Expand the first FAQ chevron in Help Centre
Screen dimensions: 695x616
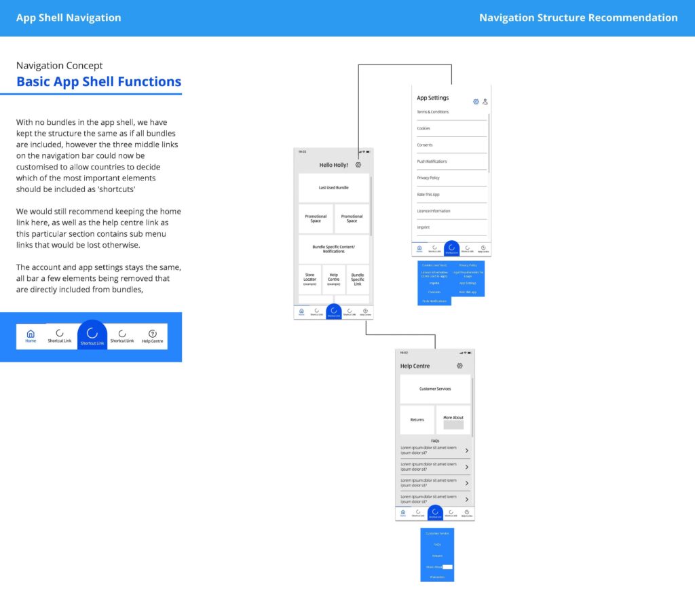tap(466, 450)
